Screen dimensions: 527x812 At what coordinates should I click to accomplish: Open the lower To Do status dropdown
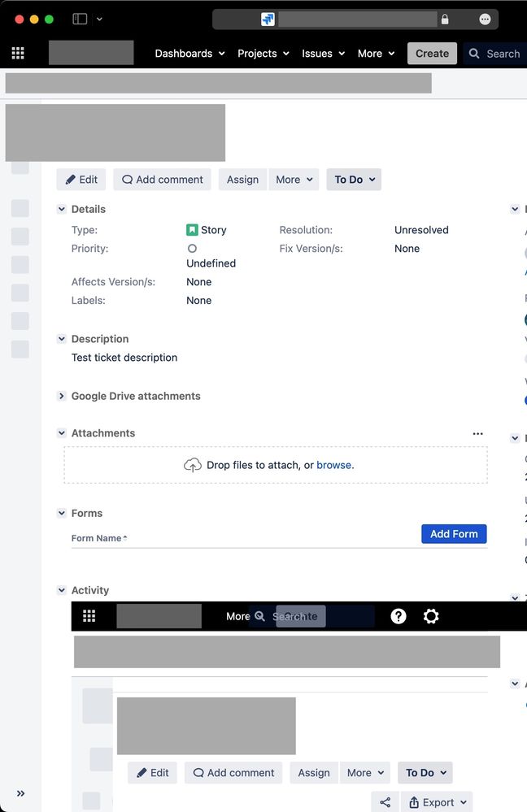click(425, 773)
